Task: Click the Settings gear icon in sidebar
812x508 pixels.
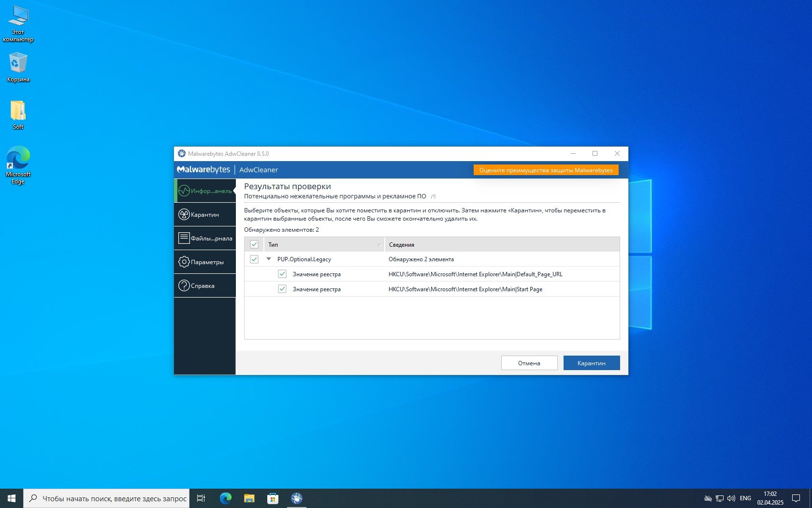Action: [x=184, y=262]
